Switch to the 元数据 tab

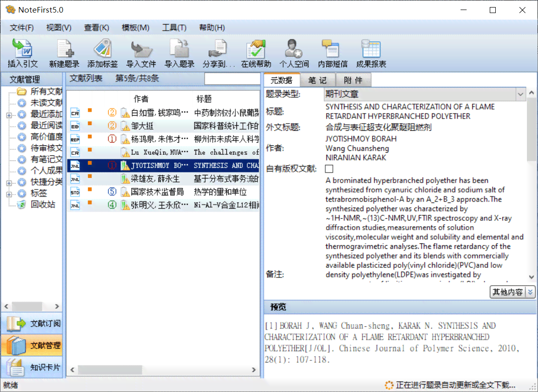282,80
